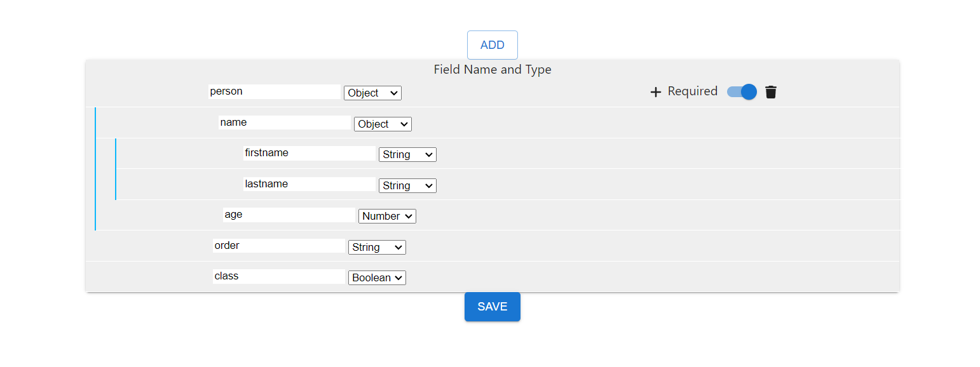This screenshot has width=980, height=367.
Task: Open the lastname String type dropdown
Action: pyautogui.click(x=407, y=185)
